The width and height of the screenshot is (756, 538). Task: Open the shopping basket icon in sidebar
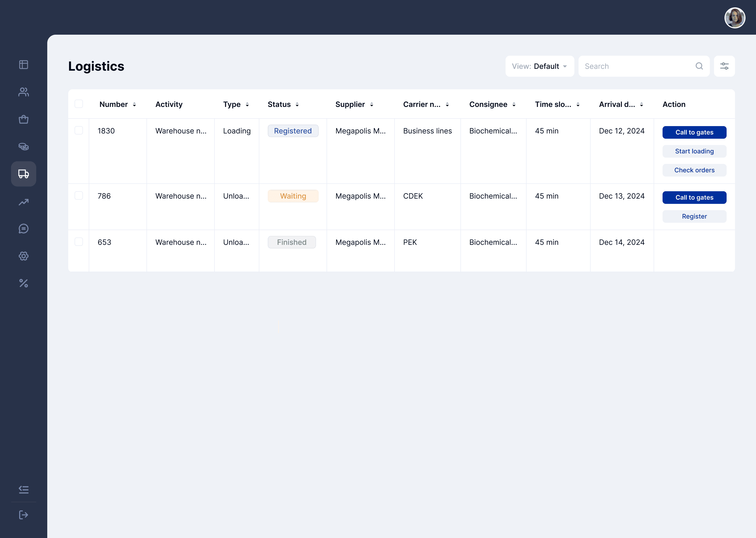(x=24, y=119)
